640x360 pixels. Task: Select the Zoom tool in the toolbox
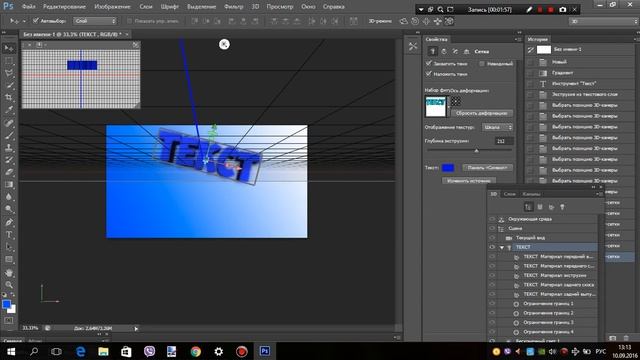point(9,284)
